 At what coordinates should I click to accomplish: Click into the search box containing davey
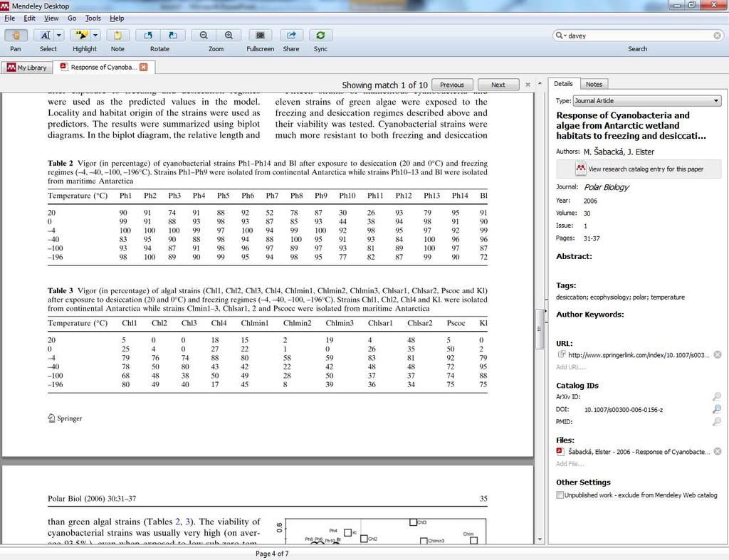click(x=639, y=36)
